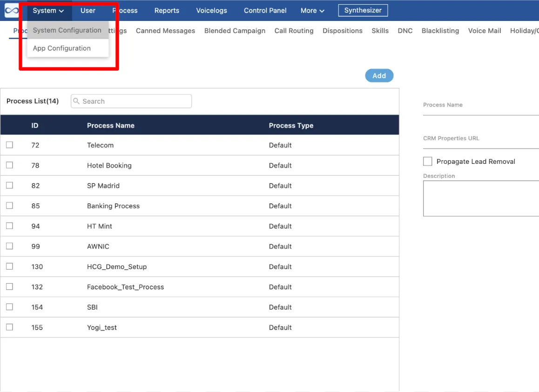Check the HCG_Demo_Setup row checkbox

(10, 266)
